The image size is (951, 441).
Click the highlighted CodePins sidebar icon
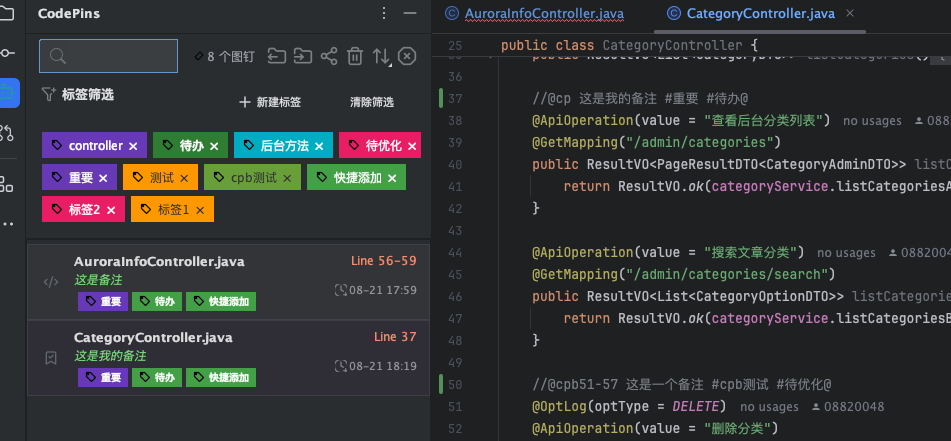(8, 93)
